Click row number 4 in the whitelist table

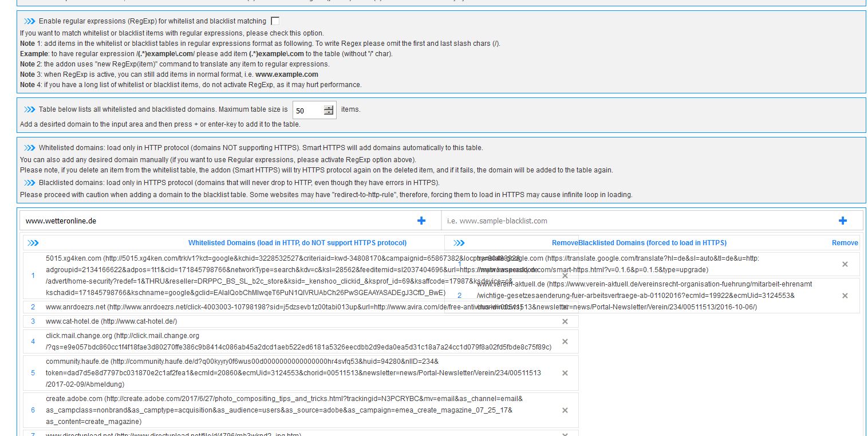(33, 341)
